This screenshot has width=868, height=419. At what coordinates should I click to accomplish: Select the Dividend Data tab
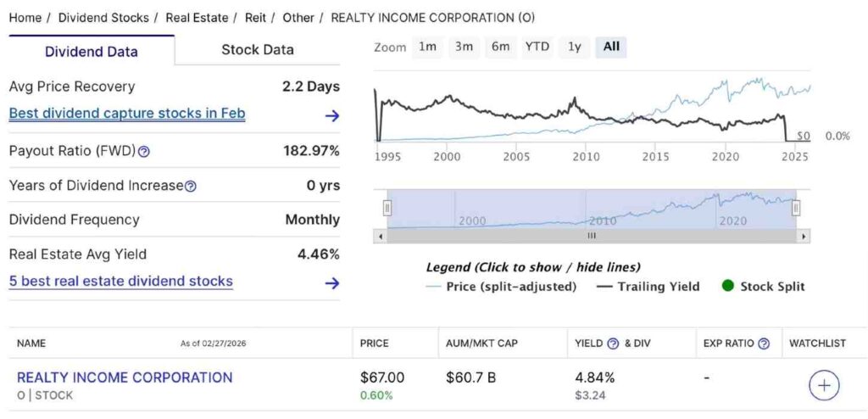92,51
